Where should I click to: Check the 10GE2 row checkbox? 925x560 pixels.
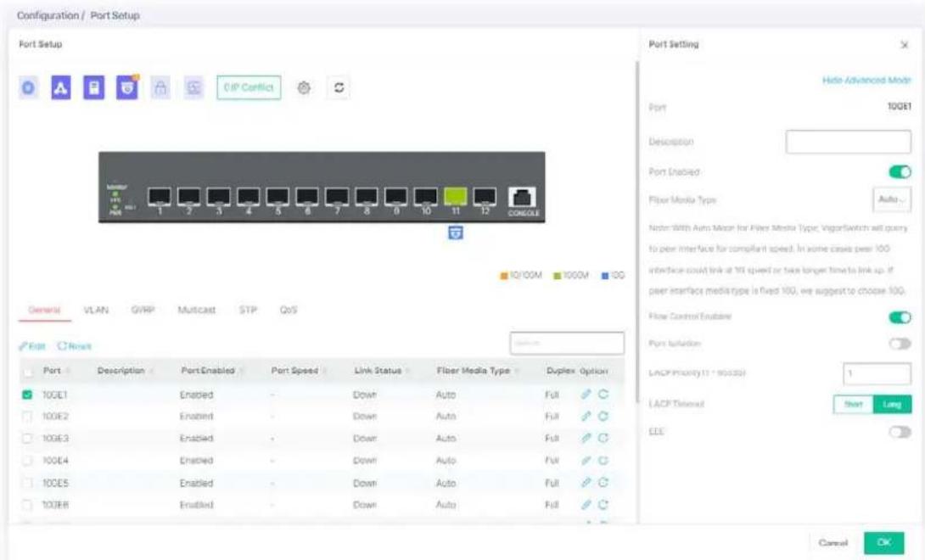[27, 416]
